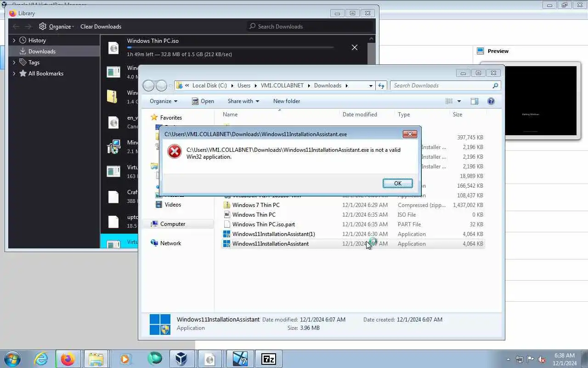Select Network in the navigation pane
This screenshot has width=588, height=368.
coord(170,243)
